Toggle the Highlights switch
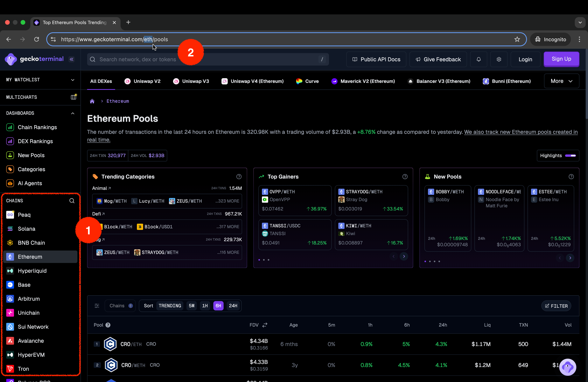Screen dimensions: 588x382 pyautogui.click(x=570, y=155)
